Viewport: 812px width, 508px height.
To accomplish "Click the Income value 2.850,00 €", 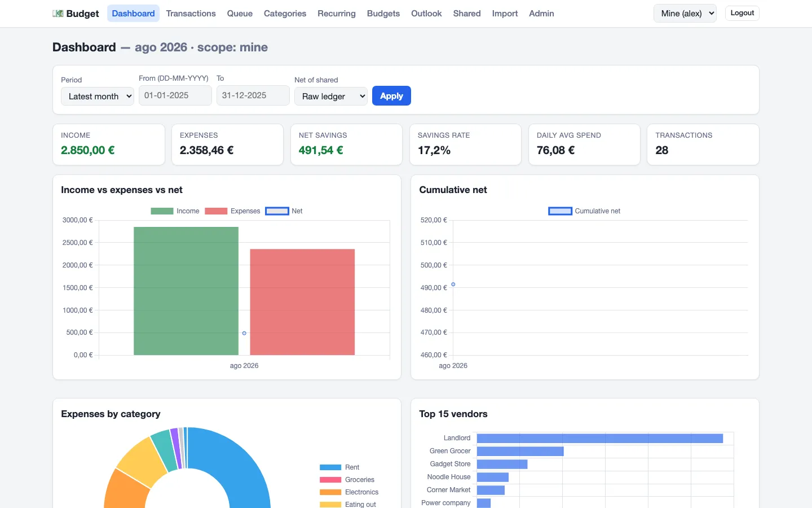I will click(x=88, y=150).
